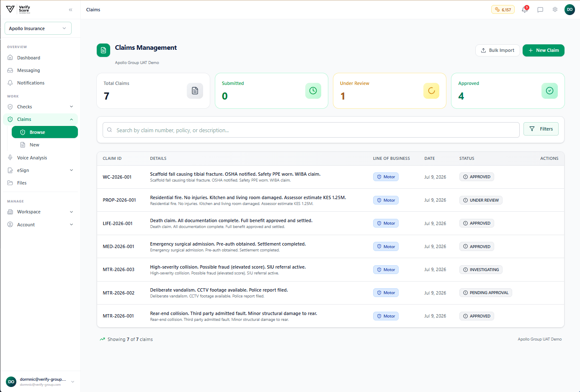The height and width of the screenshot is (392, 580).
Task: Click the Notifications bell icon in sidebar
Action: click(10, 83)
